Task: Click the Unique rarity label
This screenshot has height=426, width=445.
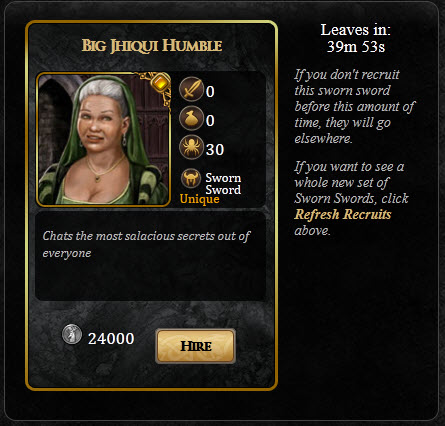Action: tap(199, 199)
